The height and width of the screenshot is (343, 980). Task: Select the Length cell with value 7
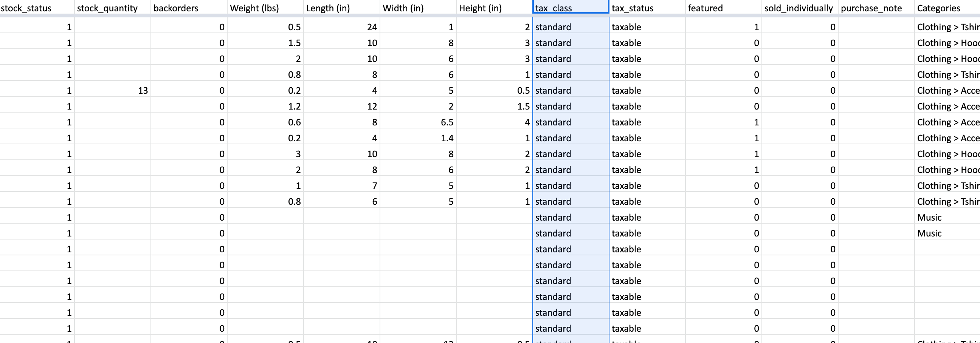(342, 185)
